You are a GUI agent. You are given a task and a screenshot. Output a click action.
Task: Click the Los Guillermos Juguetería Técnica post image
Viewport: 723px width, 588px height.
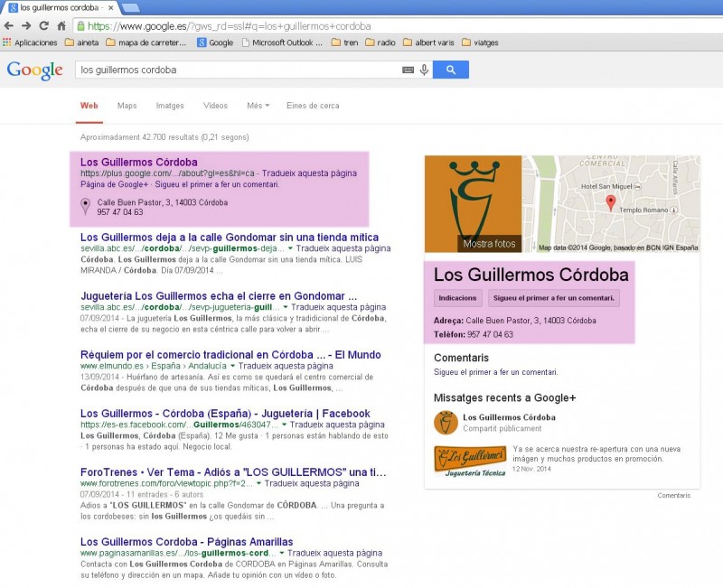click(470, 461)
